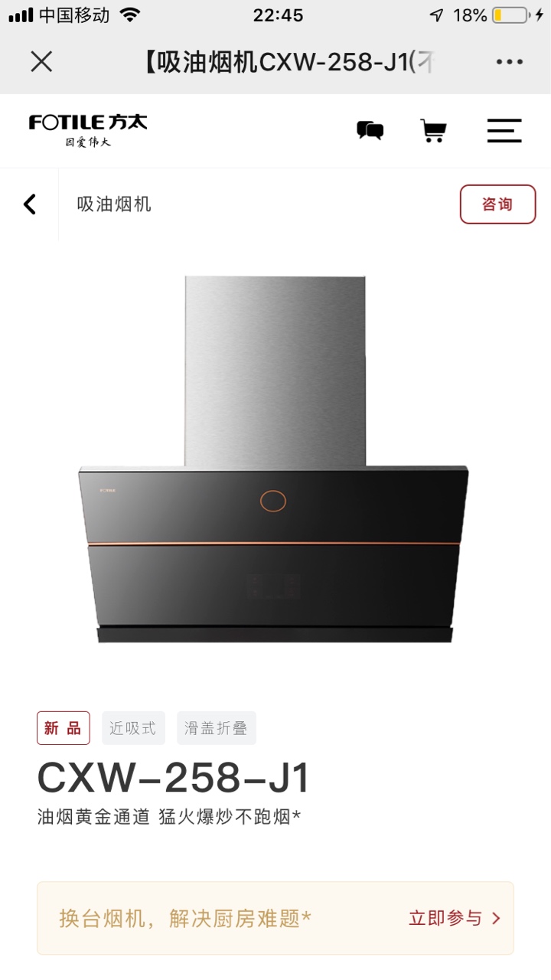Tap the battery indicator in the status bar
551x980 pixels.
coord(510,15)
